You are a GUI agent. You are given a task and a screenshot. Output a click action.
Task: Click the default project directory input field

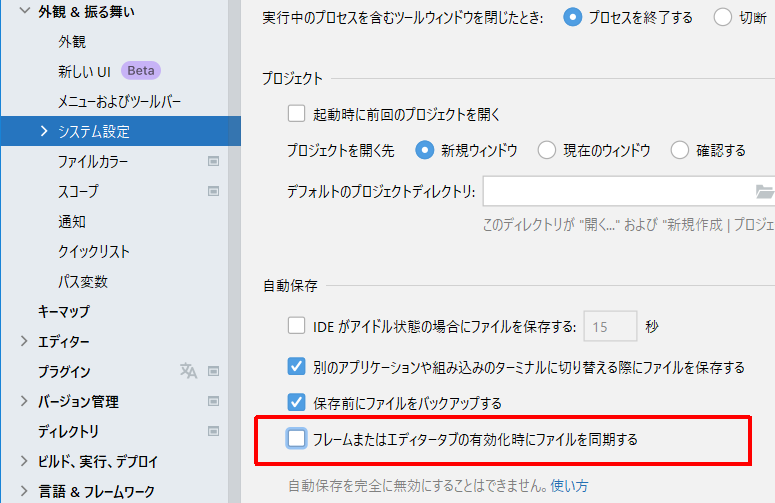[629, 191]
